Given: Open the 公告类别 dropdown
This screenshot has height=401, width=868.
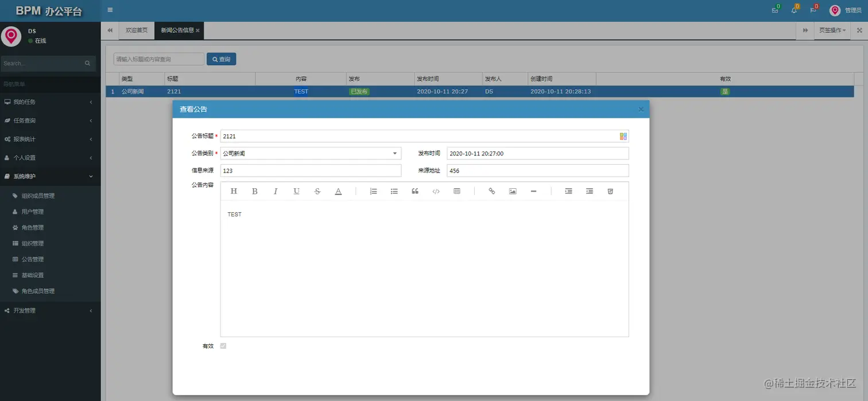Looking at the screenshot, I should coord(394,153).
